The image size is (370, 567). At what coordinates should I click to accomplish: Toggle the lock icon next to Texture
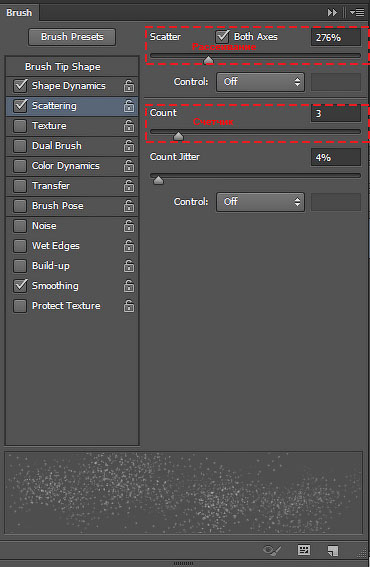(x=129, y=126)
